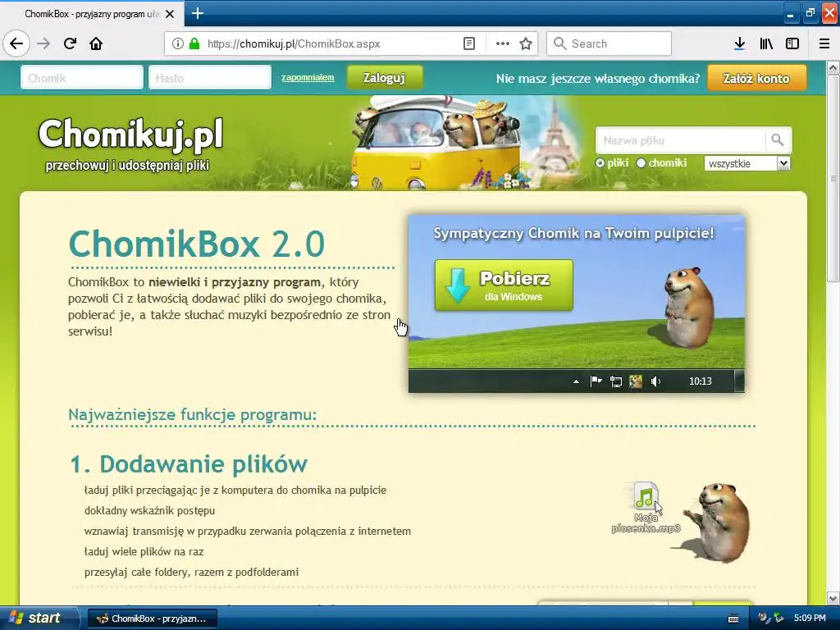The image size is (840, 630).
Task: Click ChomikBox taskbar window button
Action: coord(152,619)
